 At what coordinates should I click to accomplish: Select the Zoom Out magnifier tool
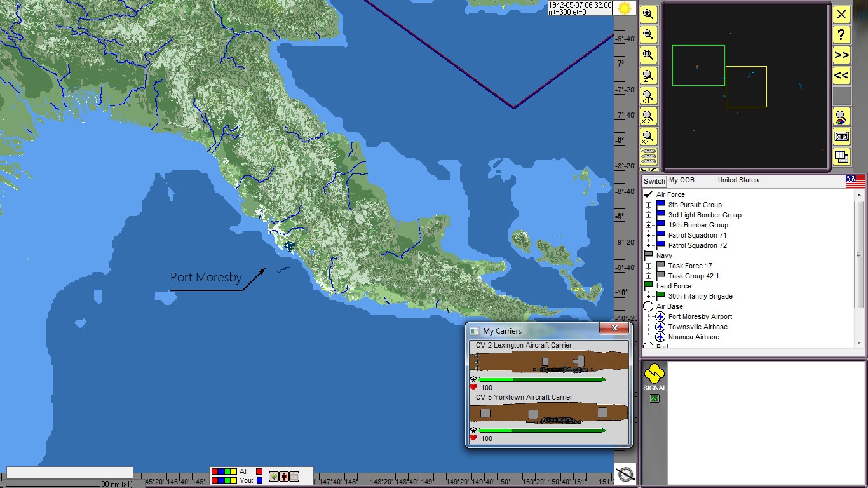(648, 35)
